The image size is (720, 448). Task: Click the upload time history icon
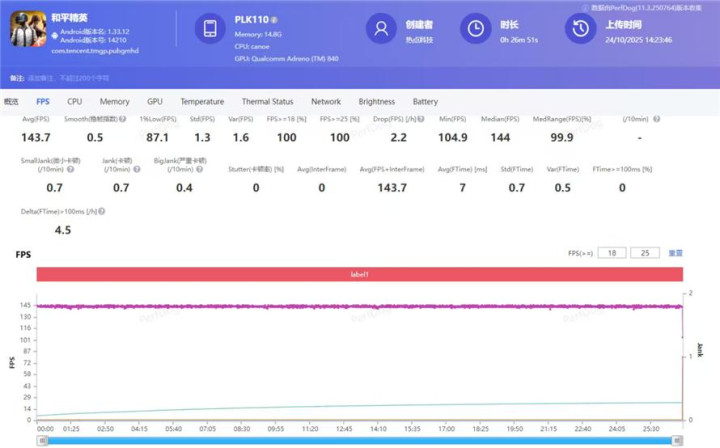click(580, 28)
